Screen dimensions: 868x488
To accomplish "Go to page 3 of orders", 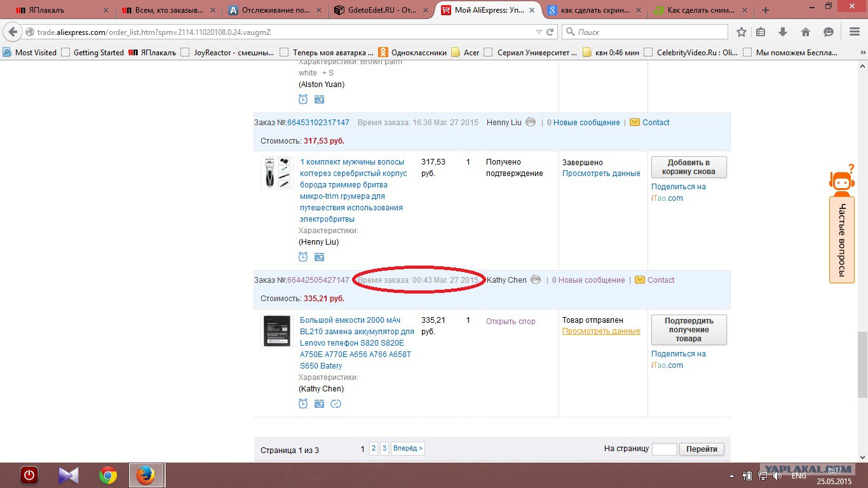I will [384, 449].
